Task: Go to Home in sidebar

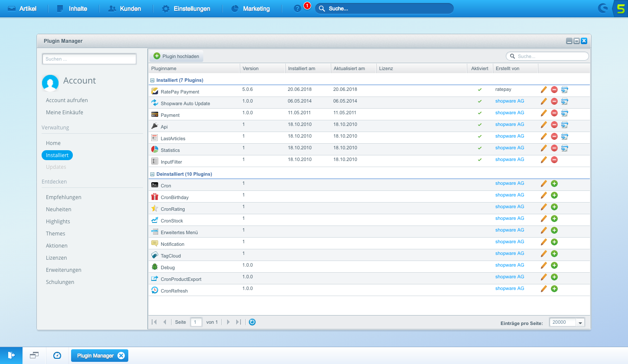Action: pyautogui.click(x=53, y=143)
